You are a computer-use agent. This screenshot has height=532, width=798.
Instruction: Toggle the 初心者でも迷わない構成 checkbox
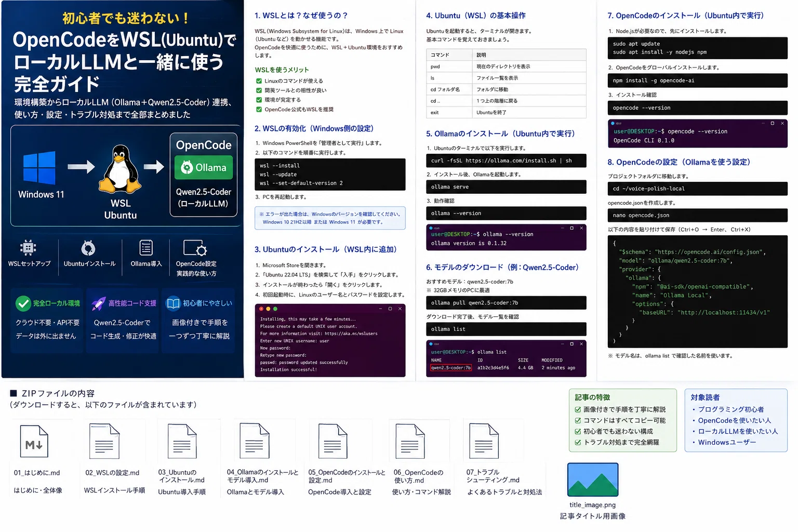pos(578,432)
